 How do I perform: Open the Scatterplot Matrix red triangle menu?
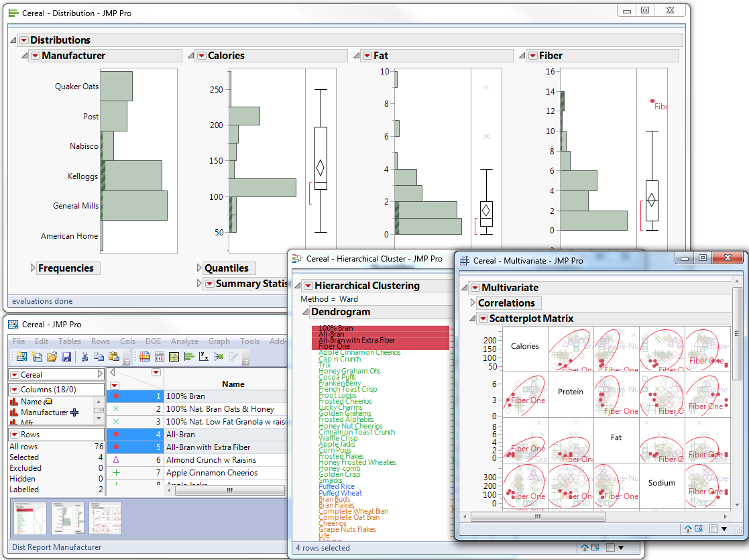[483, 319]
